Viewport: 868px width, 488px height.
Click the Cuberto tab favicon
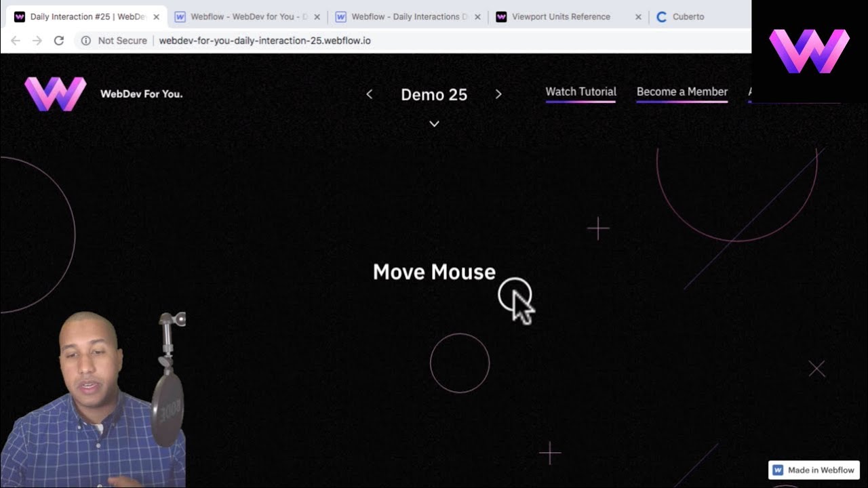click(662, 17)
